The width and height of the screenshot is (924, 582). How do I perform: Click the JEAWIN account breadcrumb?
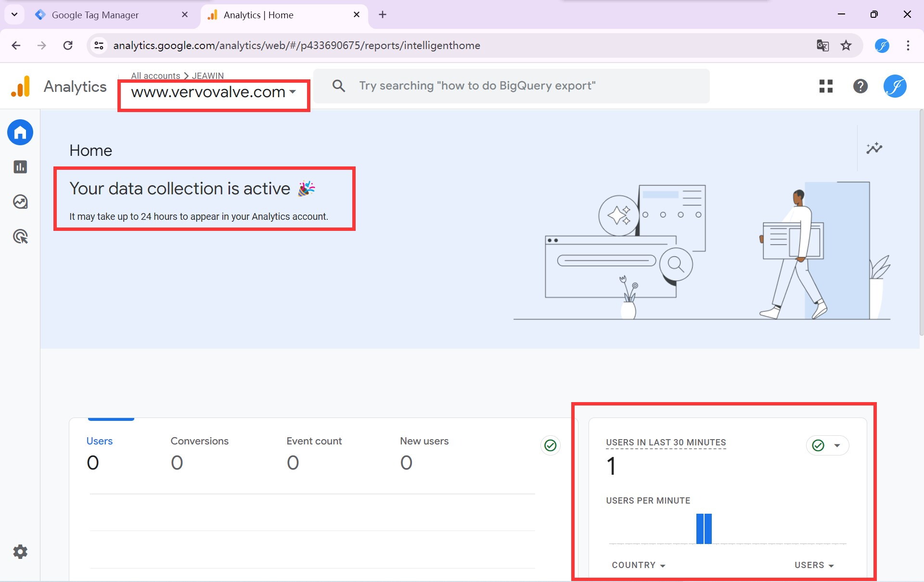[x=208, y=76]
